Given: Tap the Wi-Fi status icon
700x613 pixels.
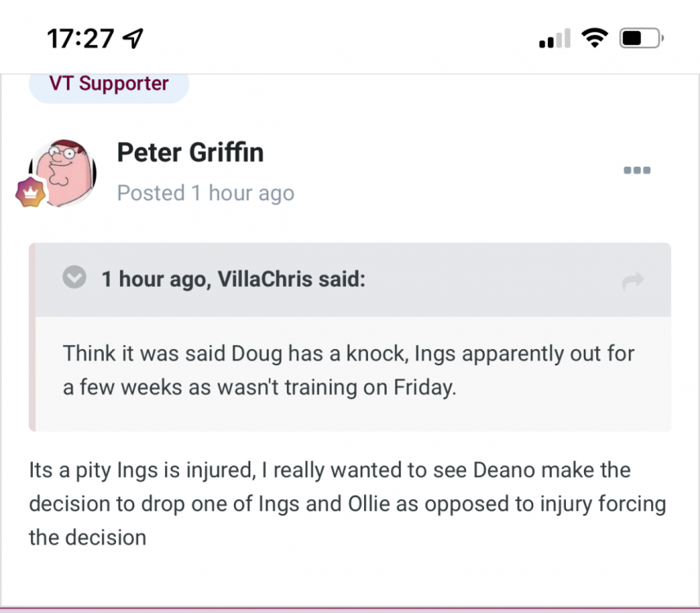Looking at the screenshot, I should [x=594, y=38].
